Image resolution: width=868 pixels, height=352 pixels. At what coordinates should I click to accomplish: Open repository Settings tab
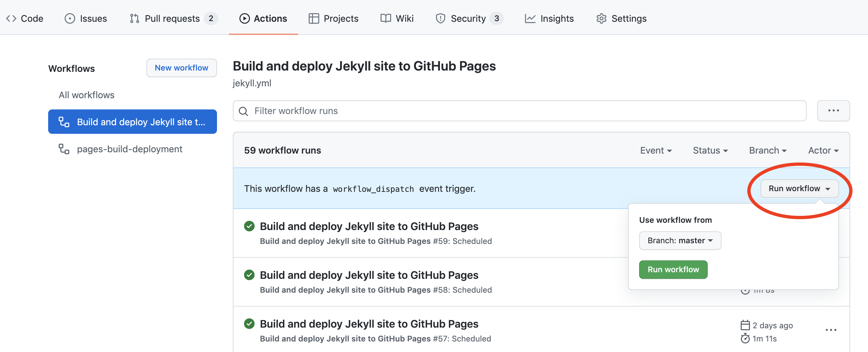(x=621, y=18)
